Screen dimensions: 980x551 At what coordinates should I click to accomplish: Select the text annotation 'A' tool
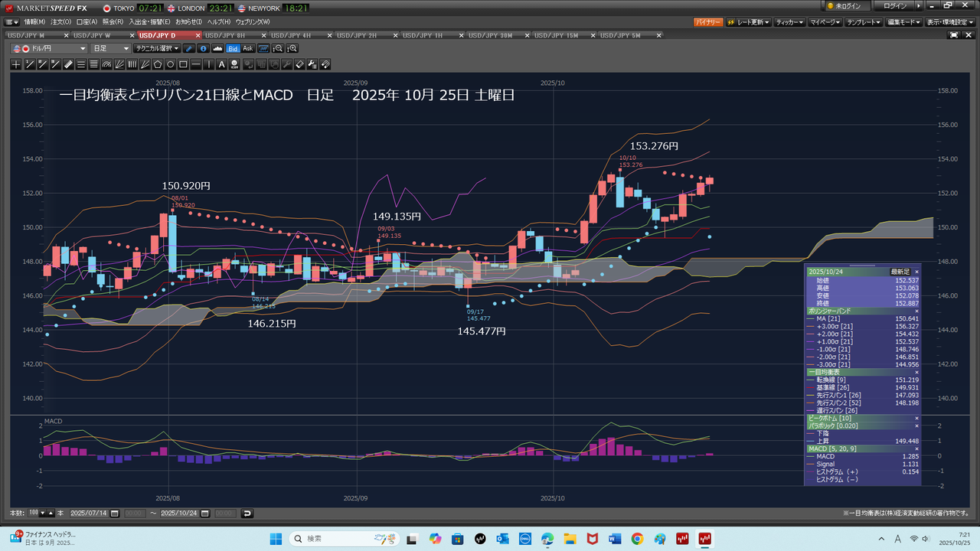coord(222,64)
